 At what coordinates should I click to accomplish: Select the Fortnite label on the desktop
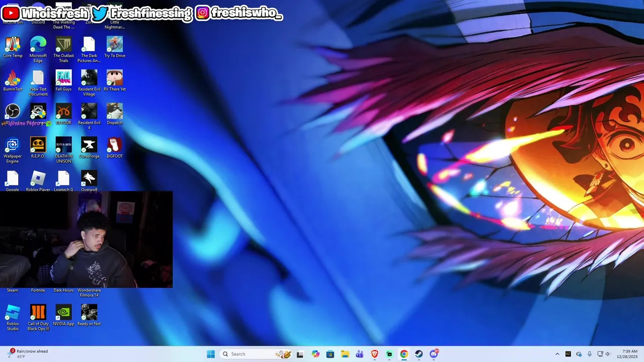(38, 290)
